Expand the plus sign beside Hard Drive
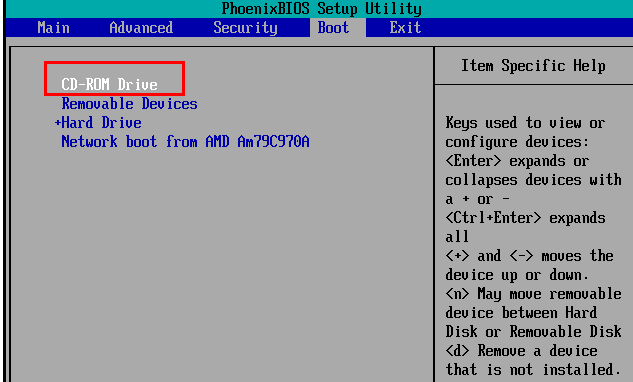 pyautogui.click(x=58, y=122)
